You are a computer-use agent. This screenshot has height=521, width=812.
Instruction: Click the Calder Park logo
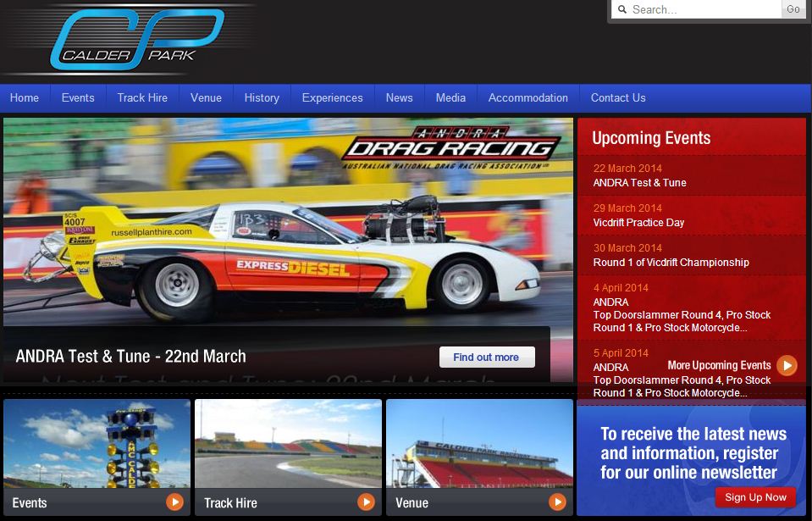coord(137,38)
